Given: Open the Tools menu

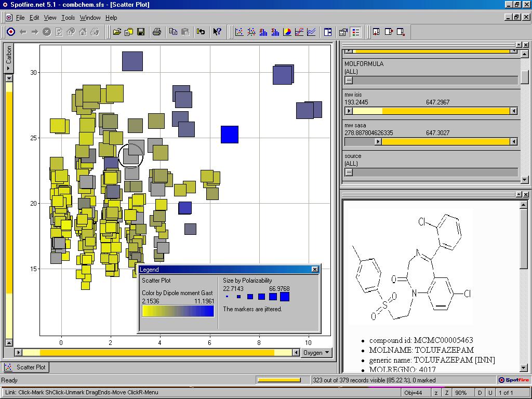Looking at the screenshot, I should point(68,18).
